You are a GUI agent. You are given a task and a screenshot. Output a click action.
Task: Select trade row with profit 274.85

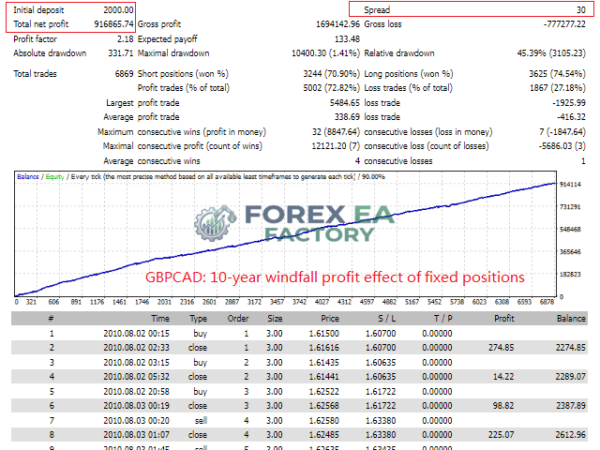coord(299,347)
